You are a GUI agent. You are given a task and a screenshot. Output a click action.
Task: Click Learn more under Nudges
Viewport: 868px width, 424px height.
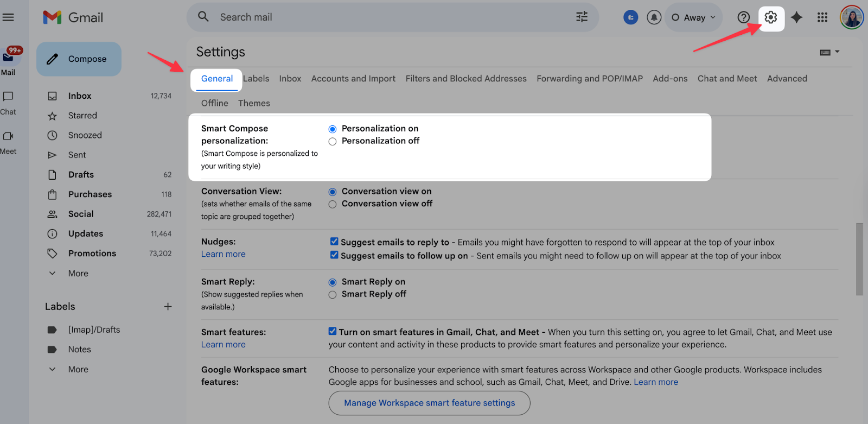click(224, 254)
